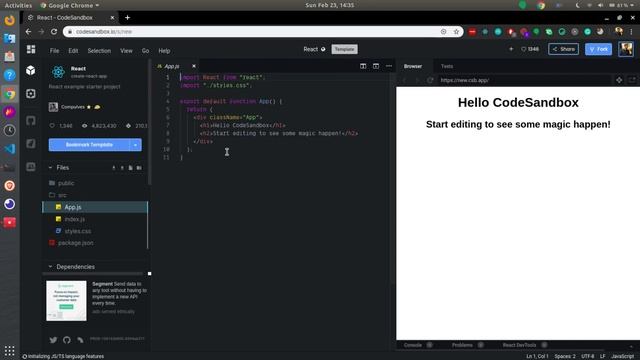Select the Browser preview tab

coord(413,66)
